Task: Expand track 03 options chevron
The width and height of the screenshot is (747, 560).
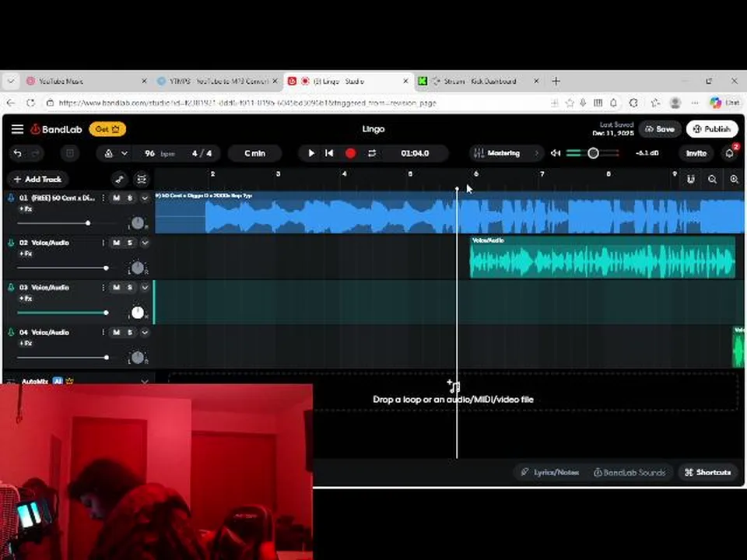Action: click(145, 288)
